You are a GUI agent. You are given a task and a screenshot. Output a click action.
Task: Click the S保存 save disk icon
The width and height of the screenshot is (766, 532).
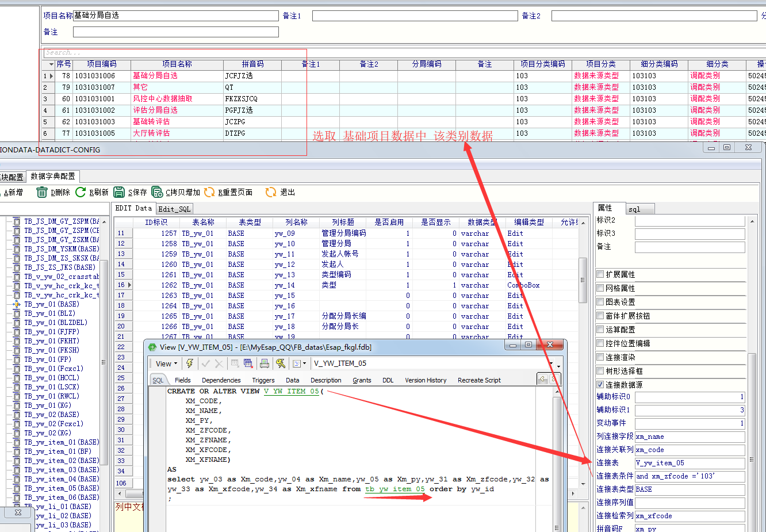coord(119,192)
